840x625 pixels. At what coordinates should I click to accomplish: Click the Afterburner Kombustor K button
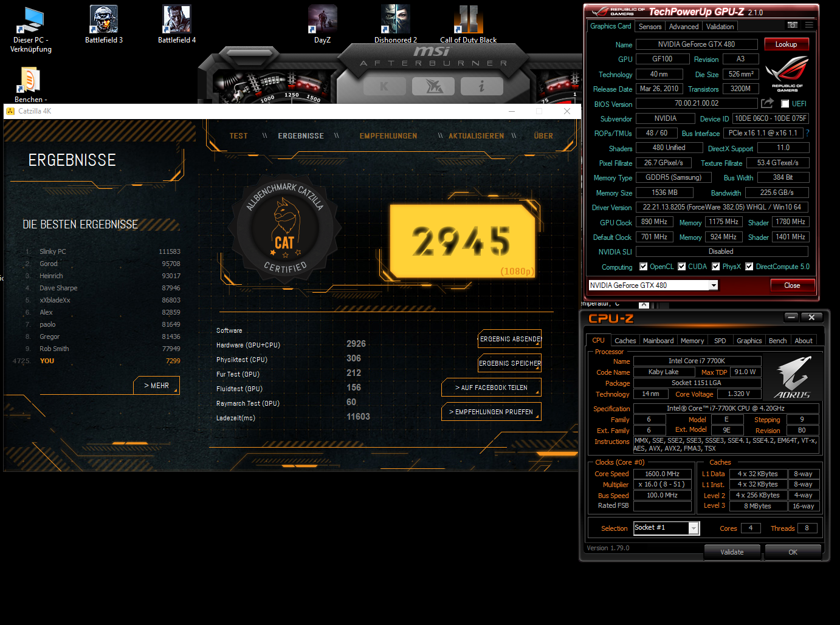click(x=384, y=86)
